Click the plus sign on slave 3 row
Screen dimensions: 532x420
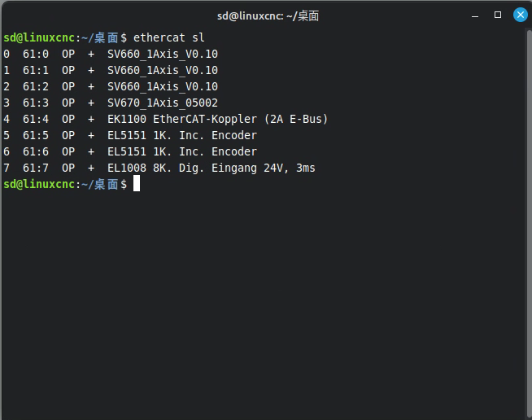pyautogui.click(x=91, y=103)
